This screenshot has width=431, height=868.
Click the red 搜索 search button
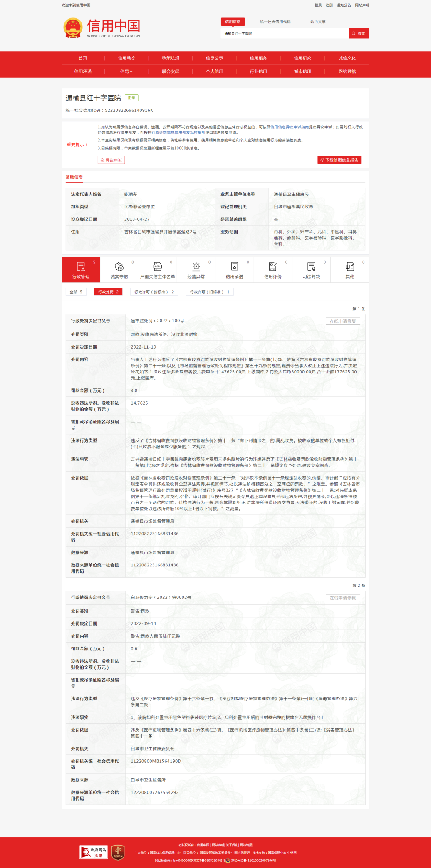pos(359,33)
